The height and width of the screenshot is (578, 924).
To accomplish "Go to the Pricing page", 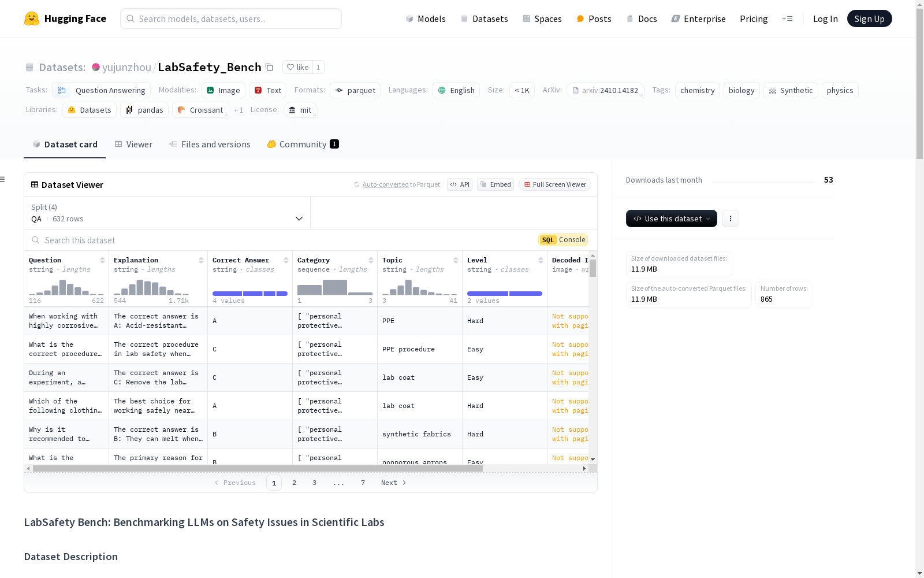I will coord(754,18).
